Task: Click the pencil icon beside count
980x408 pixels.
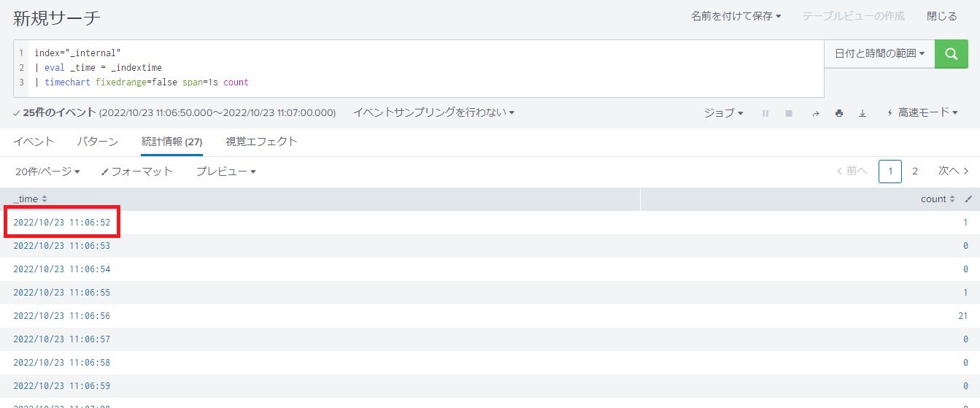Action: (x=968, y=199)
